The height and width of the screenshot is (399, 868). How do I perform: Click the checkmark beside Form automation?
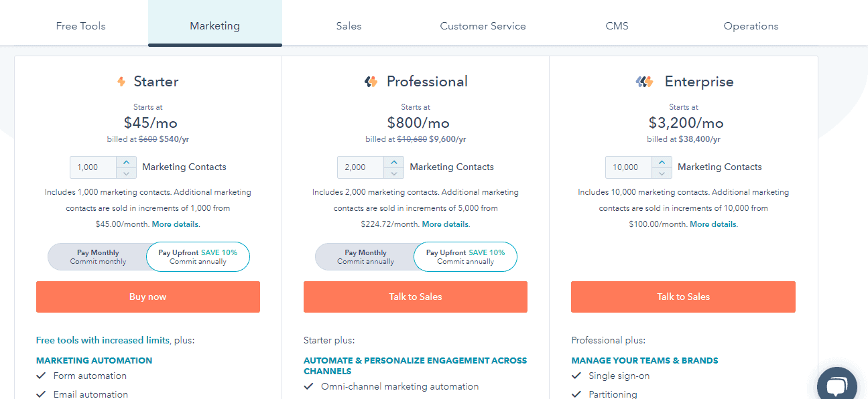(41, 376)
